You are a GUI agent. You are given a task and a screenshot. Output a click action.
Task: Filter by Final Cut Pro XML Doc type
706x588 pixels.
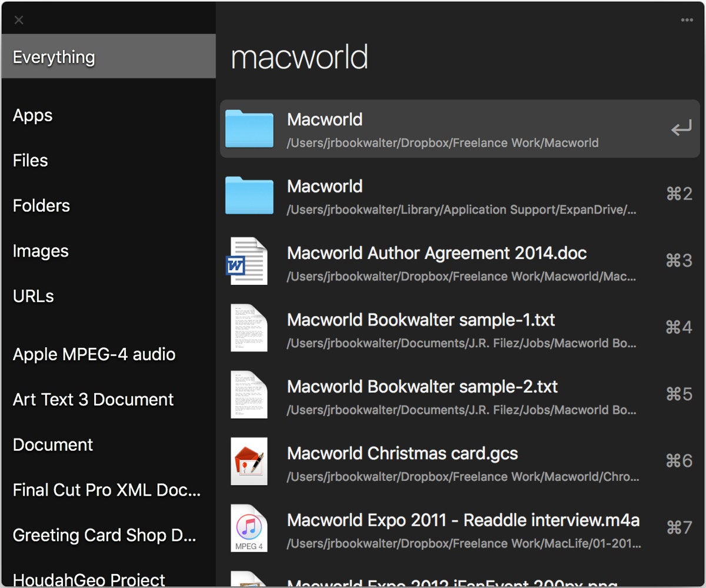[x=107, y=490]
